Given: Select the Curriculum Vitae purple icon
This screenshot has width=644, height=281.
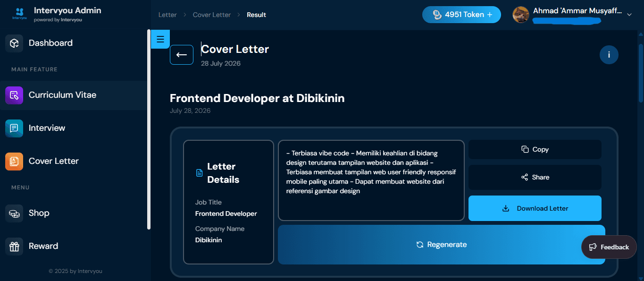Looking at the screenshot, I should point(14,95).
